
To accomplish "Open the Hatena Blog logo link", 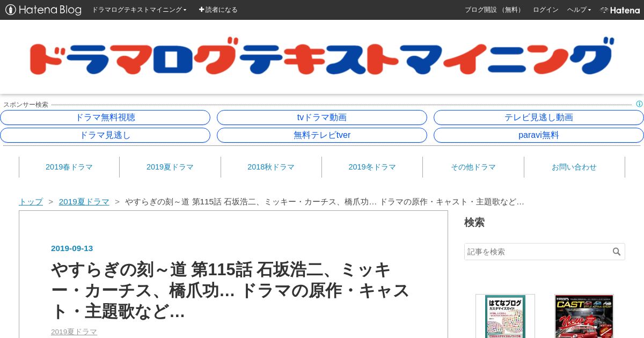I will point(43,10).
